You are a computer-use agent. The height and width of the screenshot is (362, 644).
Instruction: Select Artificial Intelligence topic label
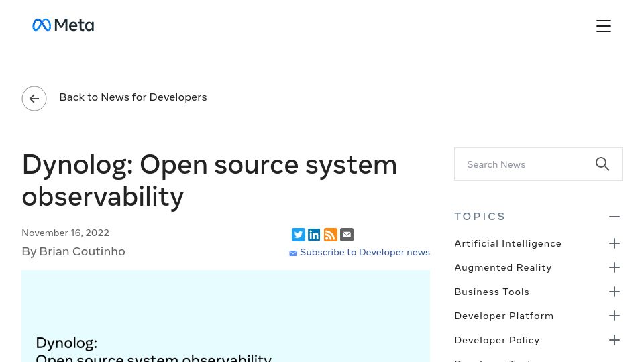pyautogui.click(x=508, y=244)
